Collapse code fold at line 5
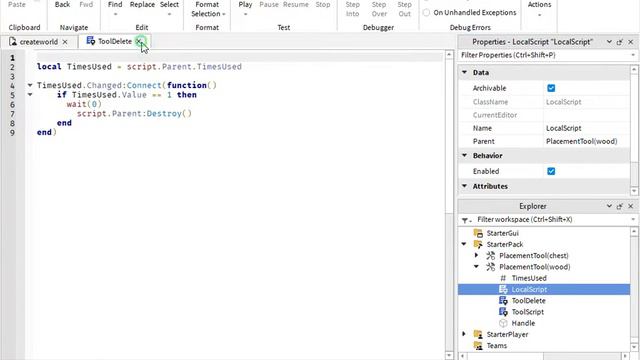640x360 pixels. 30,95
